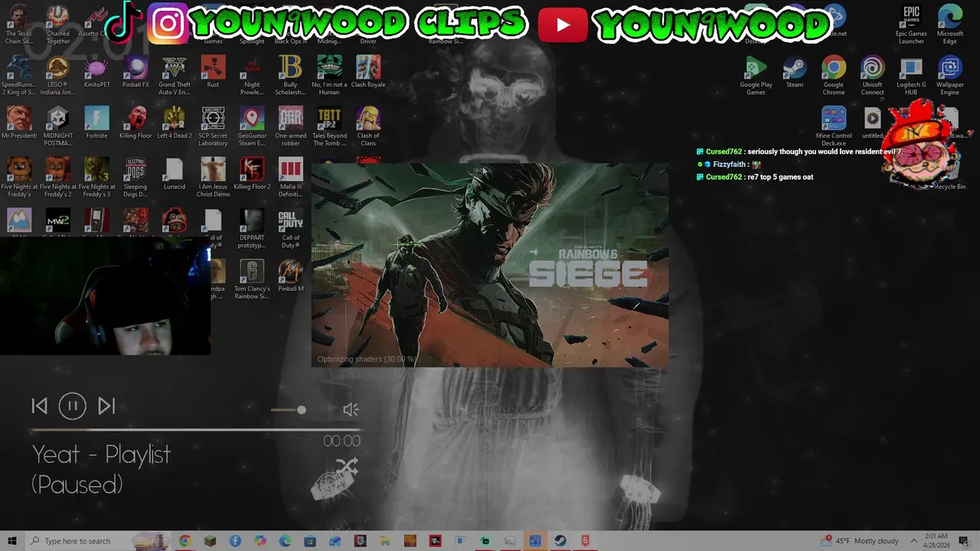The image size is (980, 551).
Task: Open Mafia III Definitive Edition shortcut
Action: tap(290, 178)
